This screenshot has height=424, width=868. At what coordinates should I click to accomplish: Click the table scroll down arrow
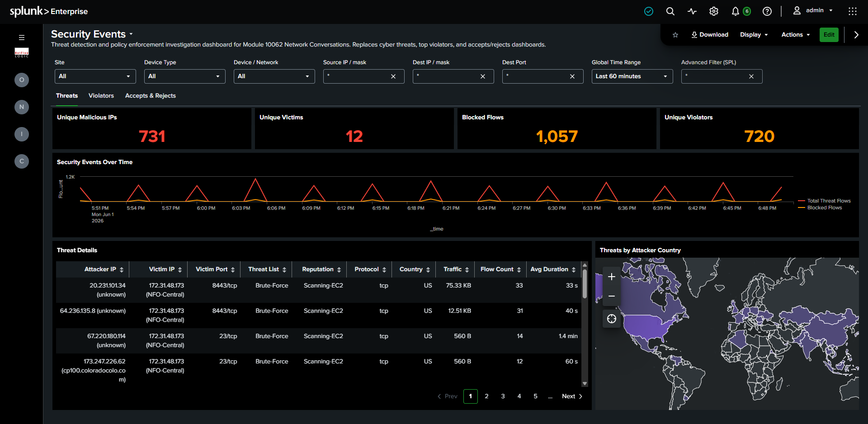[585, 384]
